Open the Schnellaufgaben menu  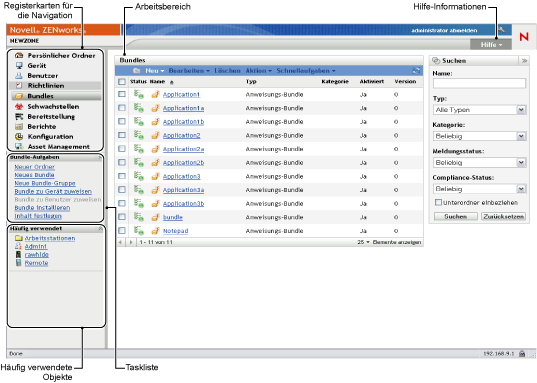(306, 71)
